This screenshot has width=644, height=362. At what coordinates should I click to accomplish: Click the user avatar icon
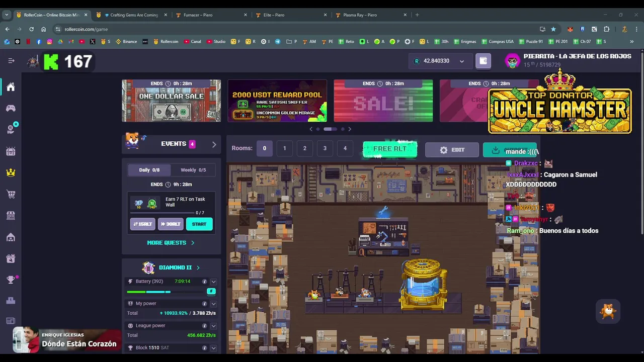tap(512, 61)
